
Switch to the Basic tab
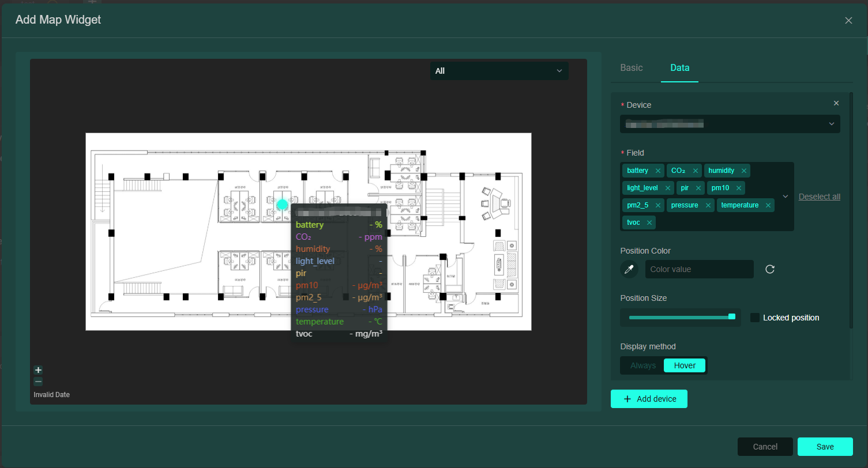pos(631,67)
